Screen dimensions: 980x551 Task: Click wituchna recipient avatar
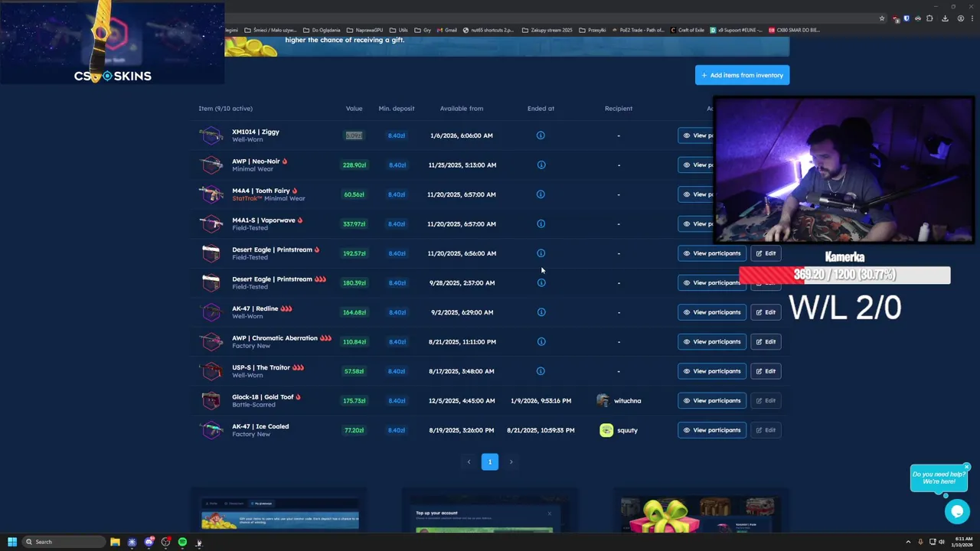[x=603, y=400]
